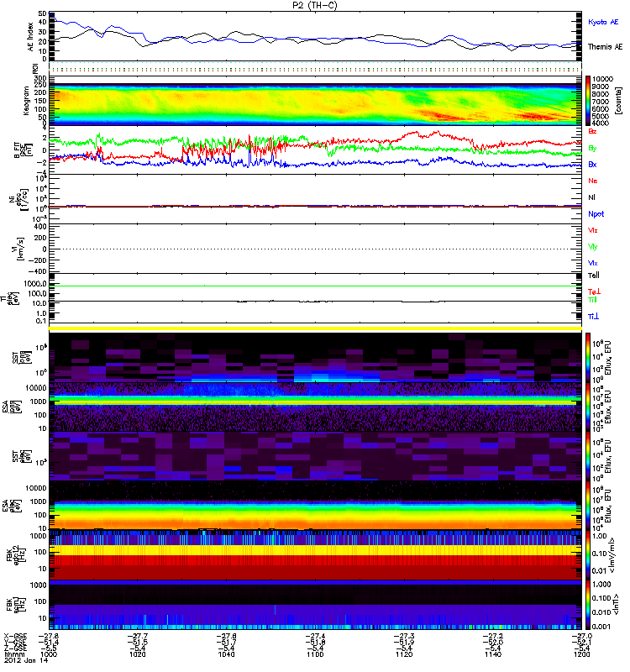Viewport: 630px width, 672px height.
Task: Click the '10000' Keogram color bar value
Action: 602,79
